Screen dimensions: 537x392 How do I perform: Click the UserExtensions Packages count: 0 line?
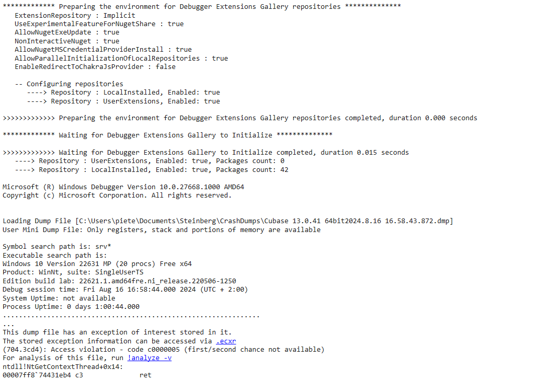point(150,161)
